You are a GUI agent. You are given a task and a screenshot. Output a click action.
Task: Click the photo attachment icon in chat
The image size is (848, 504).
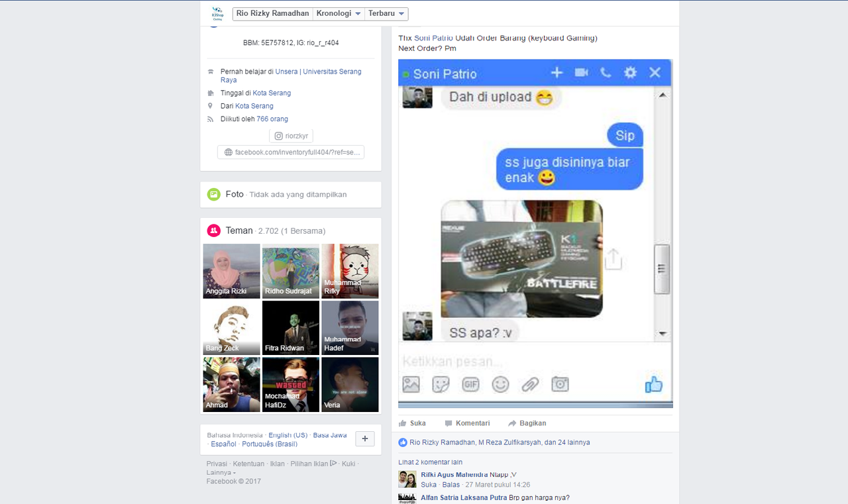coord(411,384)
